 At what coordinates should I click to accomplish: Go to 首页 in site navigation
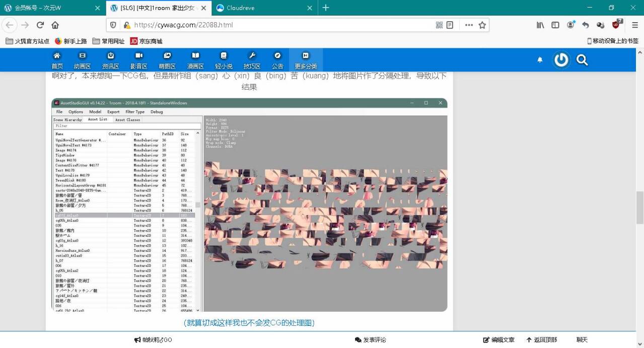click(x=57, y=60)
